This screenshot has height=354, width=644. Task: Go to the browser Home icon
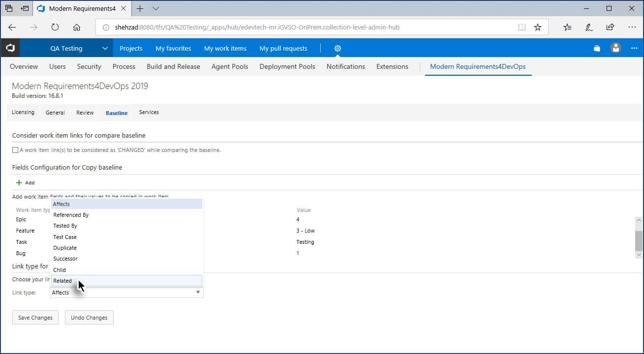pos(77,28)
